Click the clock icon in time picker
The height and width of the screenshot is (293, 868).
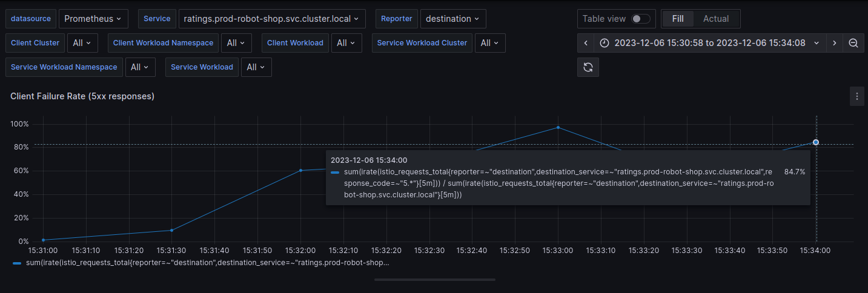tap(605, 43)
